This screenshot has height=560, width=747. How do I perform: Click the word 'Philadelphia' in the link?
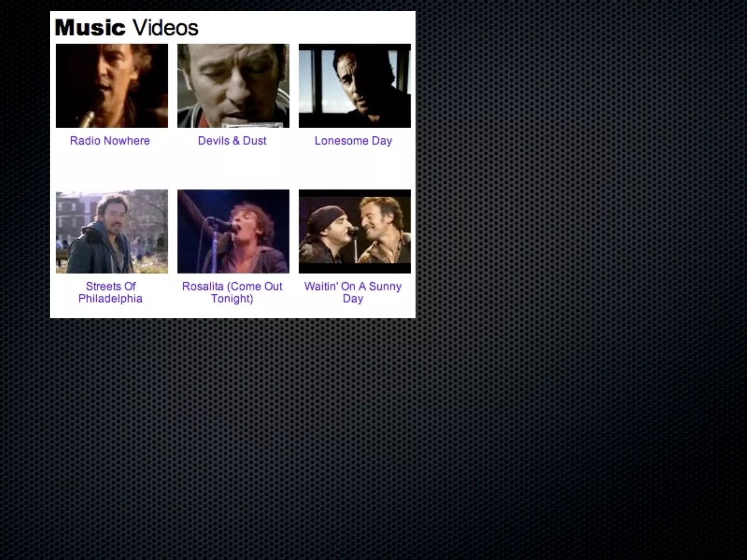click(110, 299)
